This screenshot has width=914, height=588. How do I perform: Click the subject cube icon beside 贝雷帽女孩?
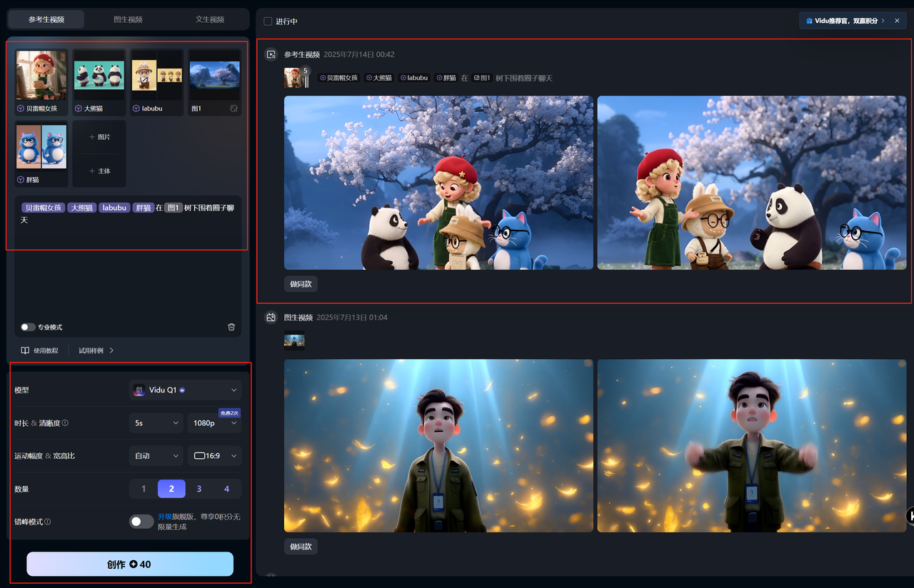tap(21, 108)
